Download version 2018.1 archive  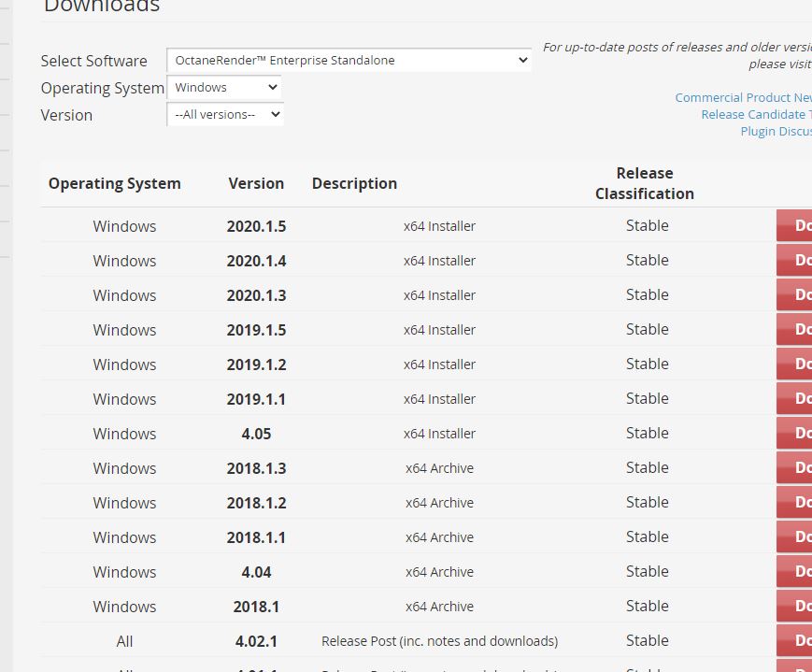[794, 607]
